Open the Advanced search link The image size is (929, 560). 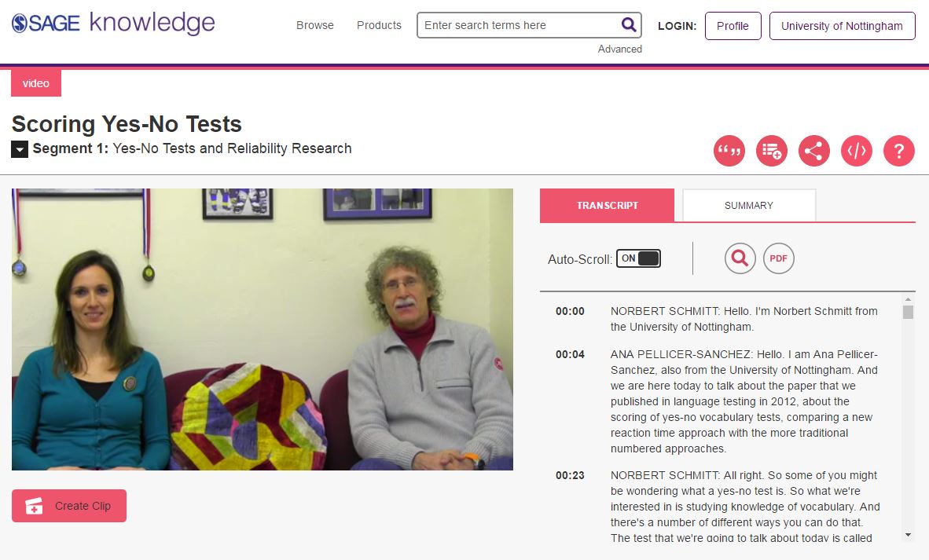[619, 49]
